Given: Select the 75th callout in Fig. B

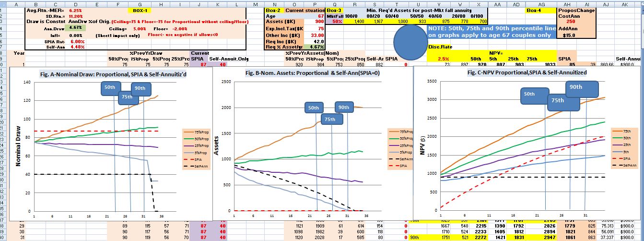Looking at the screenshot, I should click(x=330, y=119).
